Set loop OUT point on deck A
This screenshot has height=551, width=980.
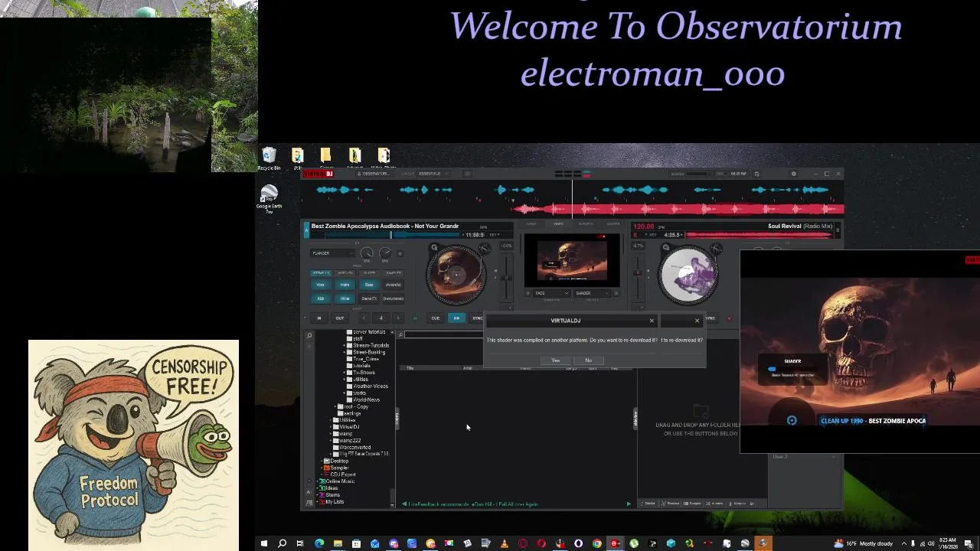pyautogui.click(x=339, y=318)
